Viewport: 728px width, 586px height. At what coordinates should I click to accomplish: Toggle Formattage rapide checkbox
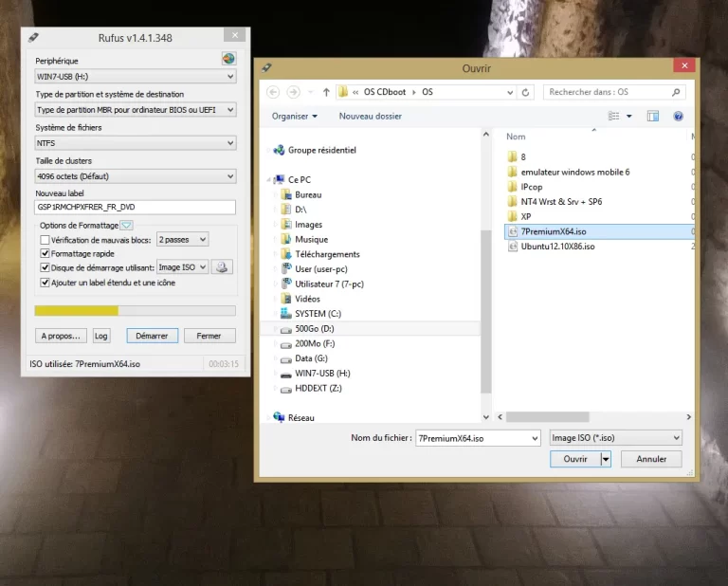(x=45, y=253)
